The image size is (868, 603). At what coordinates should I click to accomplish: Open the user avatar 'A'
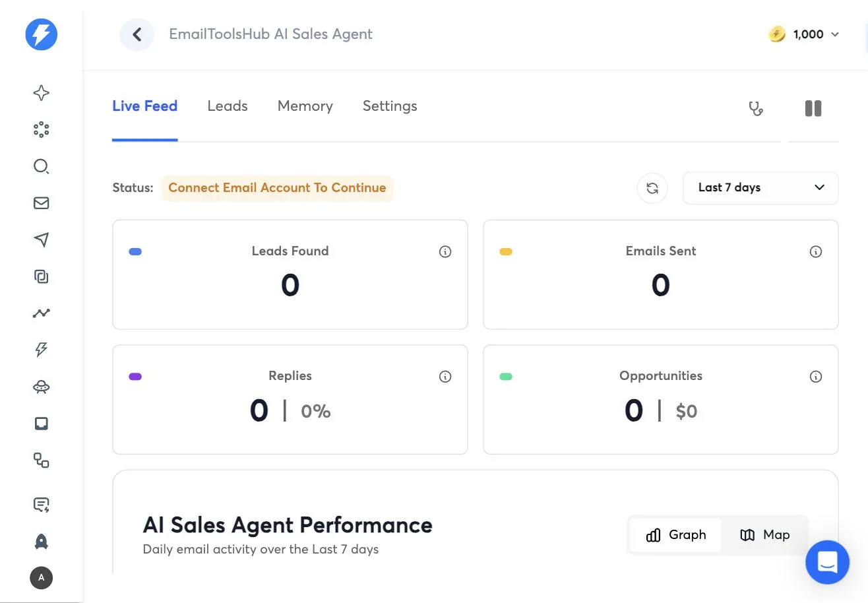[x=42, y=578]
